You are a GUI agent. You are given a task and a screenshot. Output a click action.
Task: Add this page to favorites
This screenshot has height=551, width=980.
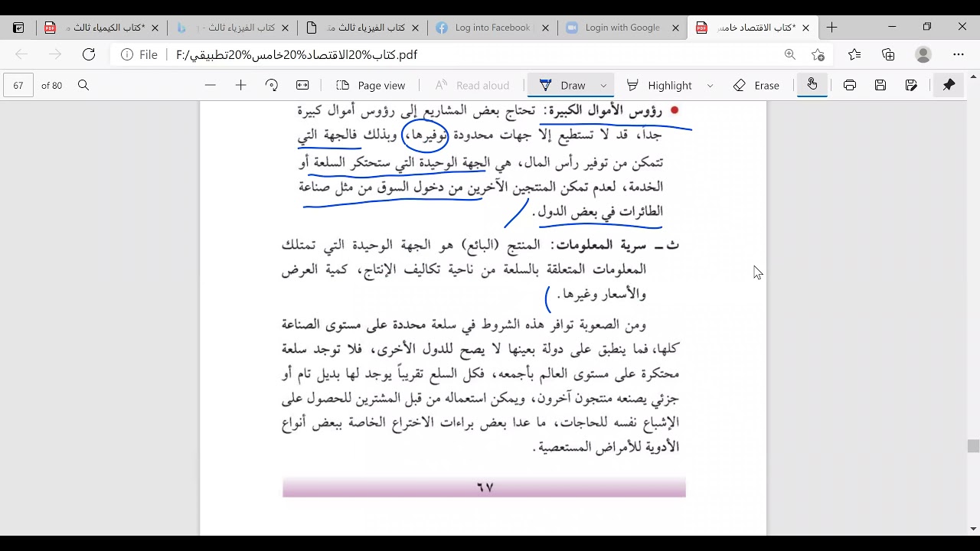[x=818, y=54]
